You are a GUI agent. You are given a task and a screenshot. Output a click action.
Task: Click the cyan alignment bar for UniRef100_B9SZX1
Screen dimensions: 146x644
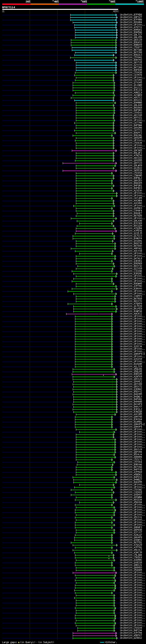pyautogui.click(x=94, y=100)
